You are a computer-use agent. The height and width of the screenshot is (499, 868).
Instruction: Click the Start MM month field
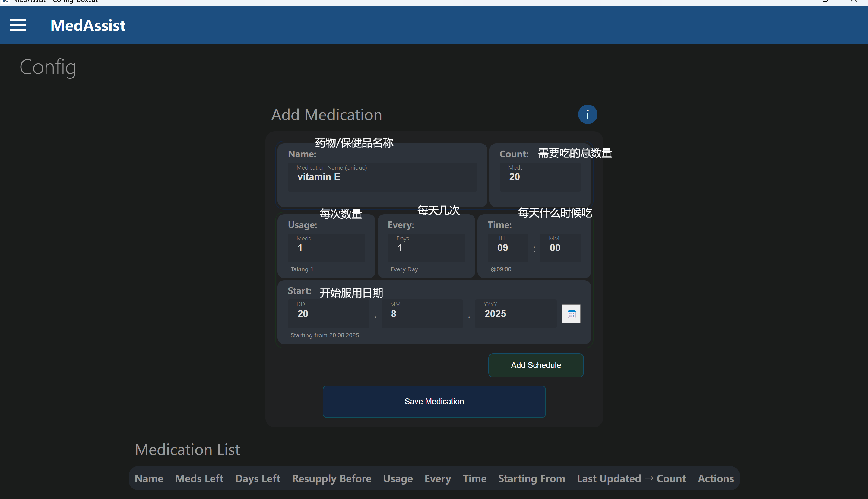click(422, 313)
